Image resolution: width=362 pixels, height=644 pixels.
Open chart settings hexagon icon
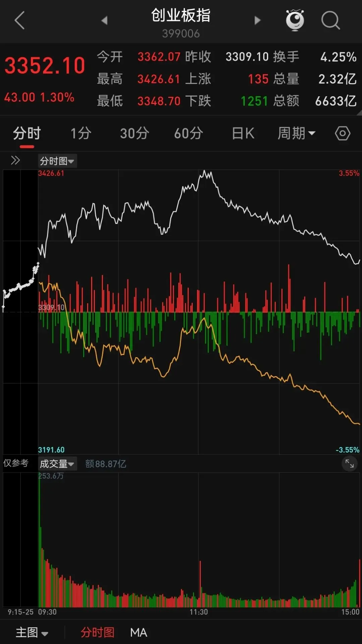(343, 133)
